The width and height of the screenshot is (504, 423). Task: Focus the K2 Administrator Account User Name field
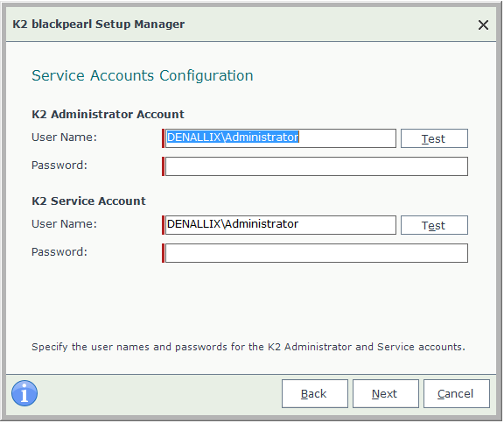[x=280, y=138]
